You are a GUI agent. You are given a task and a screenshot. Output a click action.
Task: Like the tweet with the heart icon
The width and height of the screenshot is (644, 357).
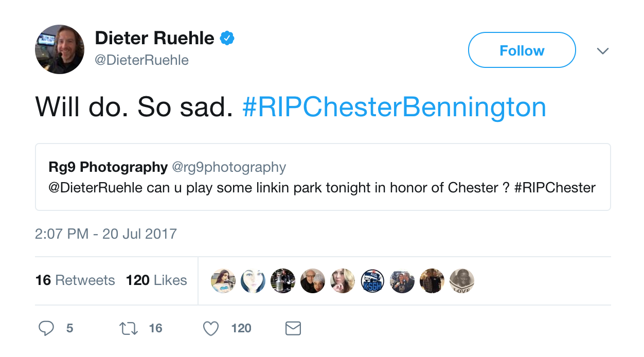(x=211, y=328)
